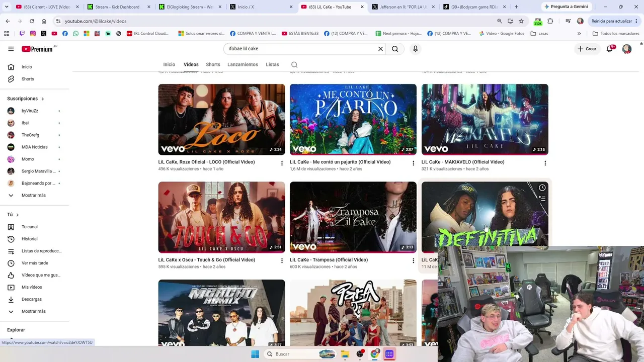Open the Chrome apps grid shortcut
Screen dimensions: 644x362
pyautogui.click(x=7, y=34)
